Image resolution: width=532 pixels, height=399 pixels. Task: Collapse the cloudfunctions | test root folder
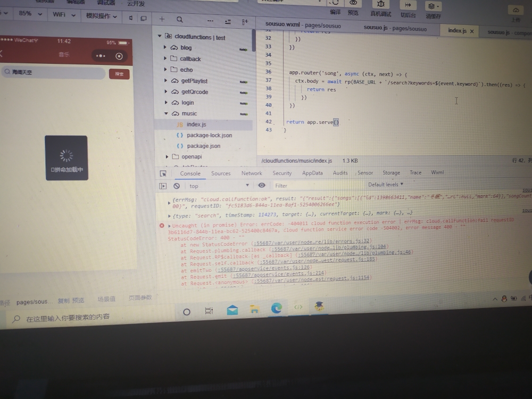pos(160,36)
